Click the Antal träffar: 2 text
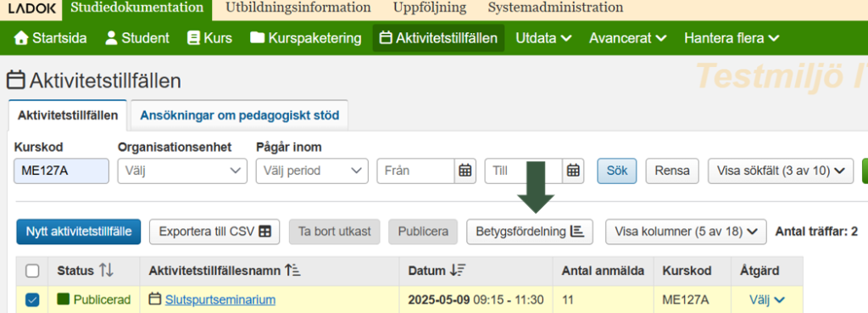Image resolution: width=868 pixels, height=313 pixels. [817, 232]
